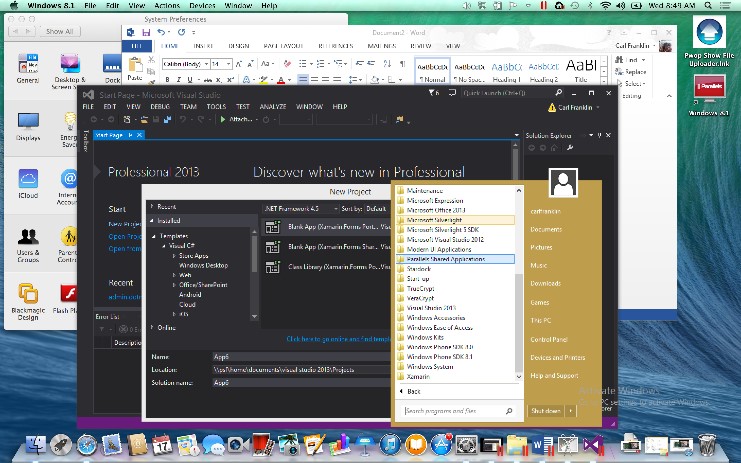
Task: Increase font size with Grow Font in Word
Action: pos(239,64)
